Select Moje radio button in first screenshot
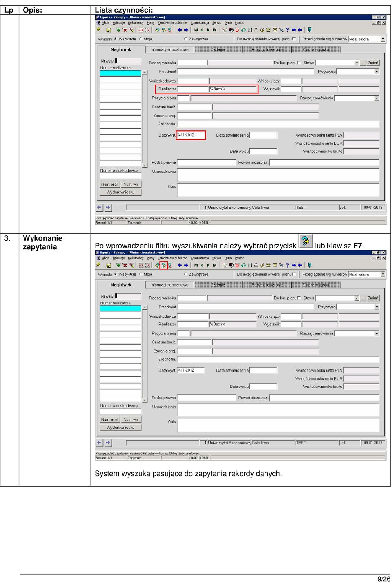Viewport: 392px width, 582px height. pos(140,39)
